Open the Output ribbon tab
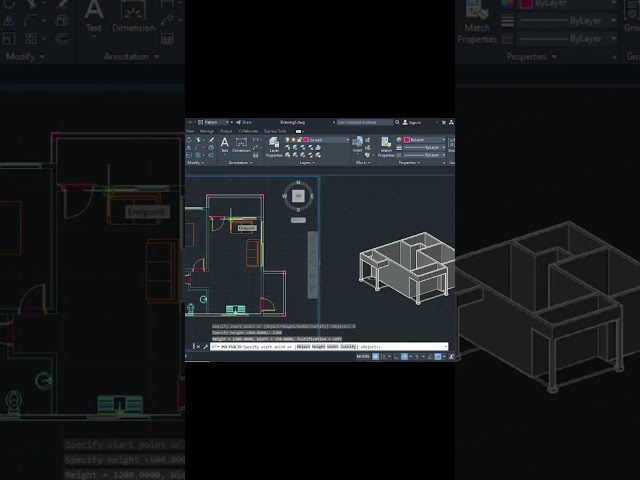The image size is (640, 480). pyautogui.click(x=226, y=131)
